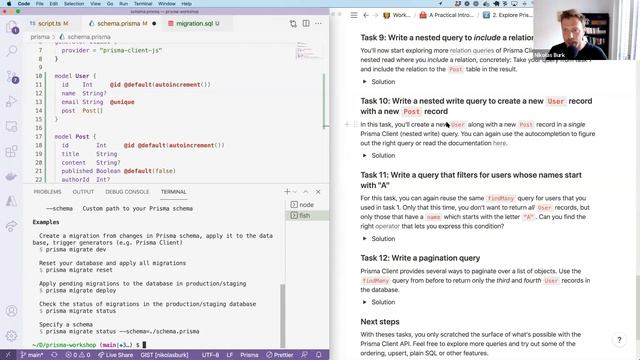Click the Apple menu icon

coord(9,4)
